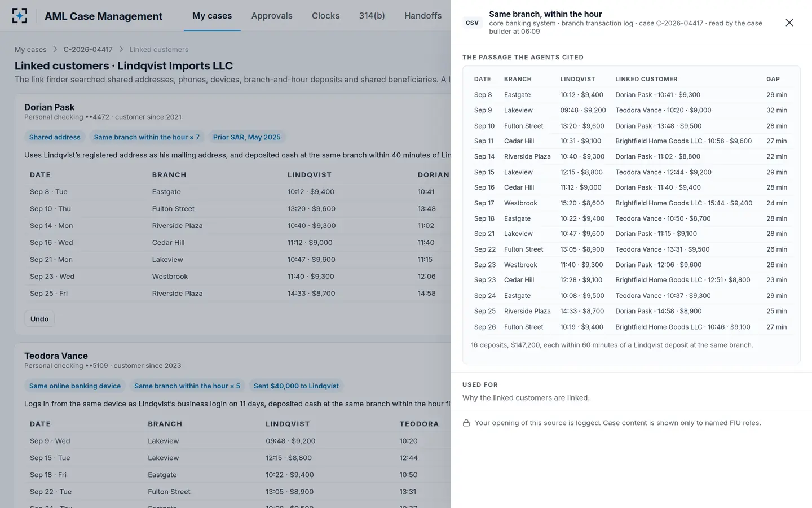Image resolution: width=812 pixels, height=508 pixels.
Task: Click the GAP column header in the passage
Action: [x=773, y=79]
